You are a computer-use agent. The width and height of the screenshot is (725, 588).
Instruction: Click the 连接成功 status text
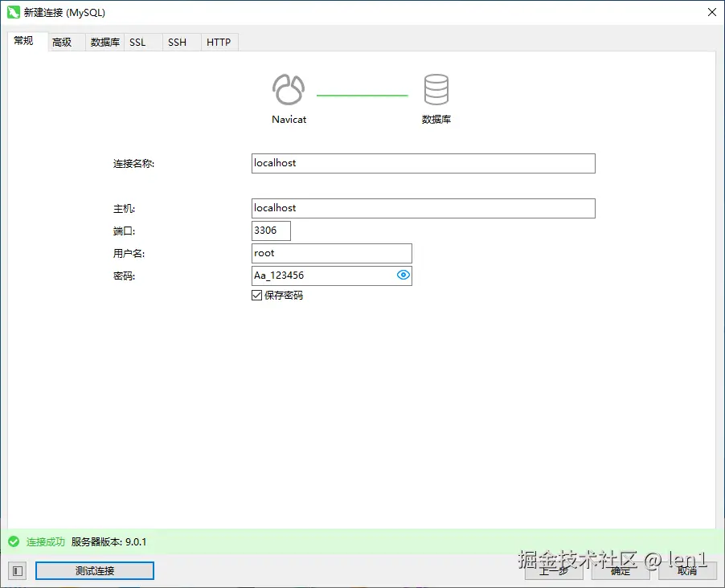click(x=45, y=541)
